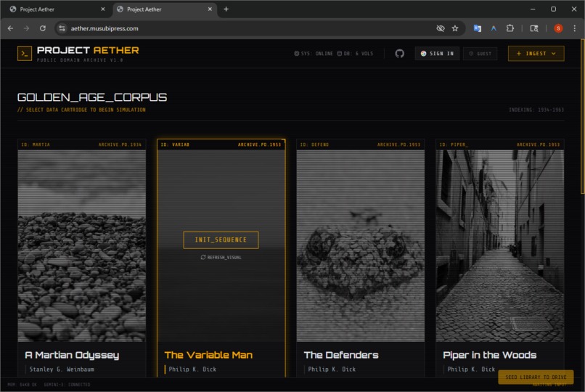Click the SYS: ONLINE status indicator
Viewport: 585px width, 392px height.
coord(314,54)
